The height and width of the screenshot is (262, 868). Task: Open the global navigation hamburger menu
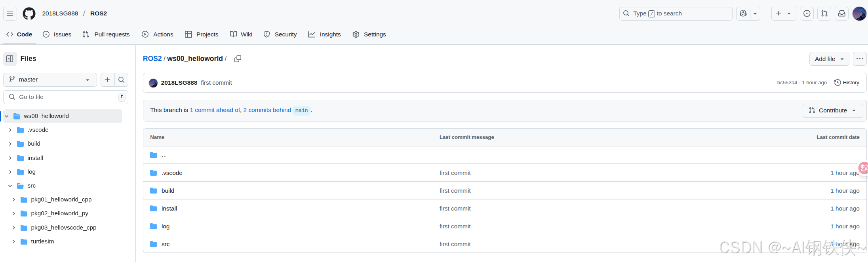[x=10, y=13]
